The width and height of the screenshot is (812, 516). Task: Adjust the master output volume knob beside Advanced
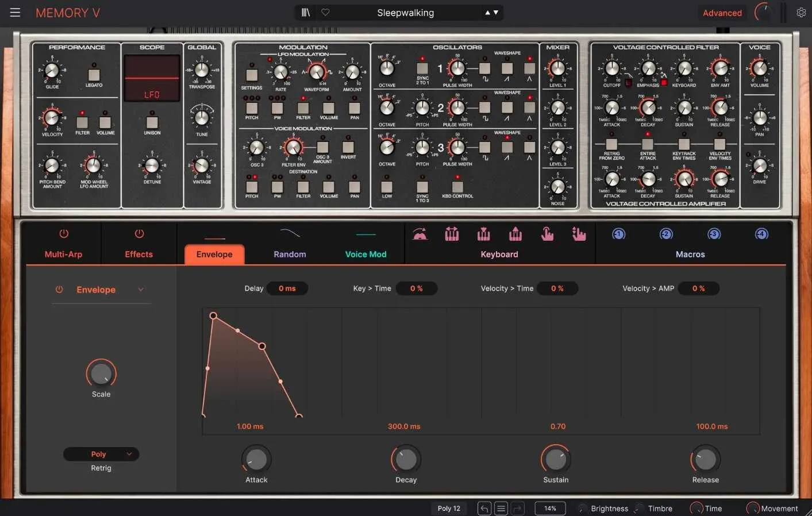point(763,13)
